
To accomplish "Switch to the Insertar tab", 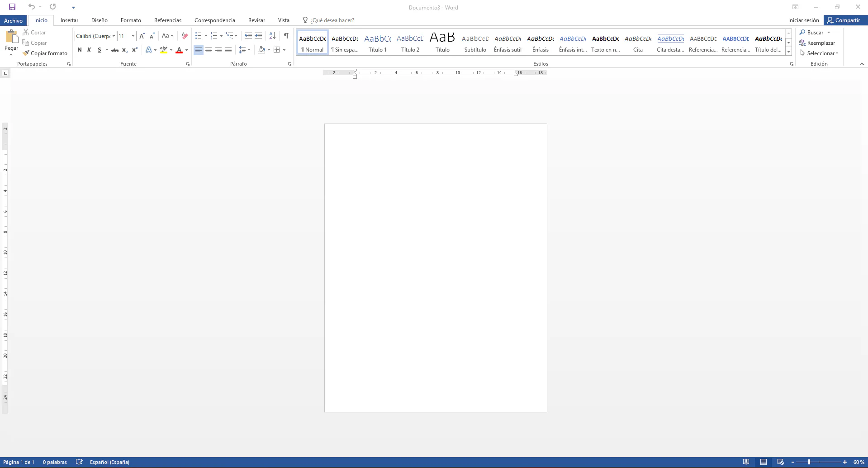I will click(x=69, y=20).
